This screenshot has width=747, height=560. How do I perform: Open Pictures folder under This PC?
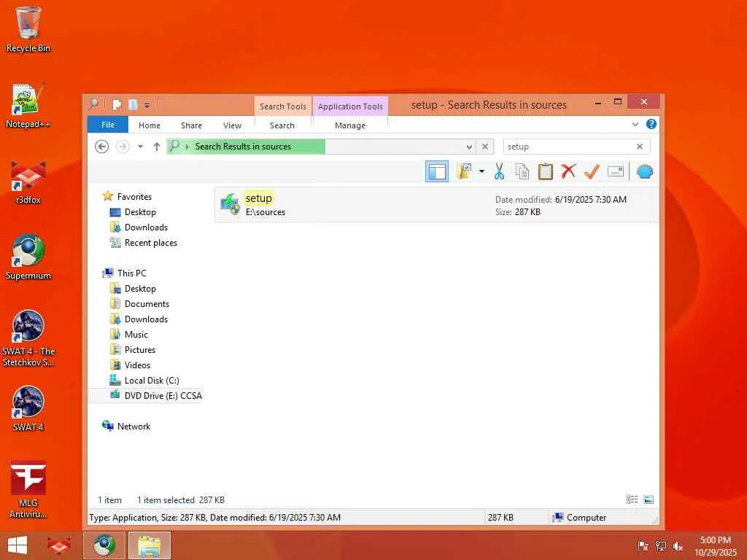[x=139, y=349]
